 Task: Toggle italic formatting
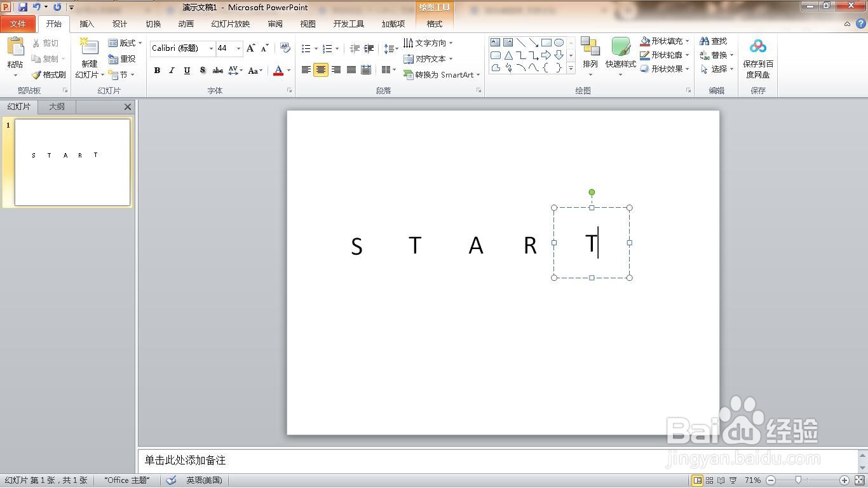(x=172, y=71)
